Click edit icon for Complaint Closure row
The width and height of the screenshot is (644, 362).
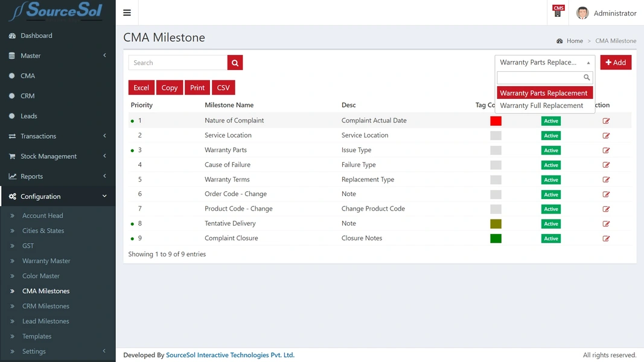606,238
